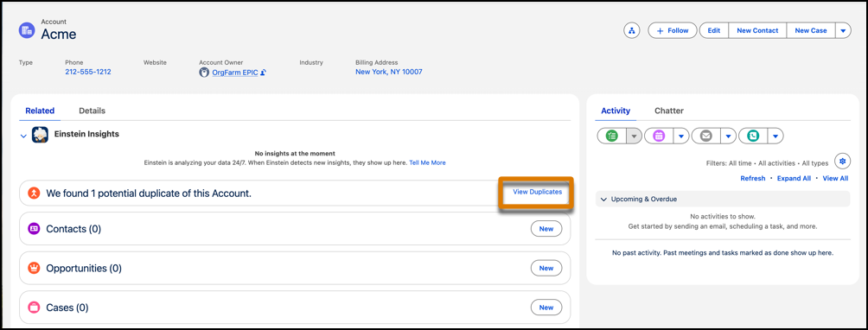Click the OrgFarm EPIC owner avatar
The width and height of the screenshot is (868, 330).
coord(204,73)
